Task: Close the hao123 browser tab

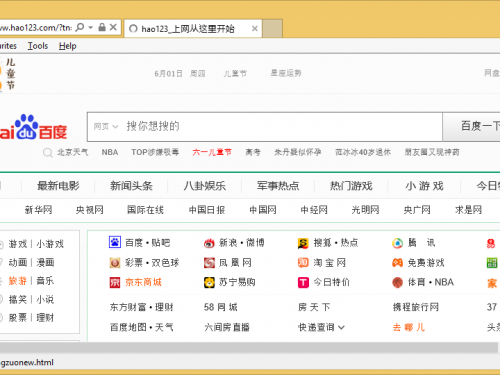Action: (255, 29)
